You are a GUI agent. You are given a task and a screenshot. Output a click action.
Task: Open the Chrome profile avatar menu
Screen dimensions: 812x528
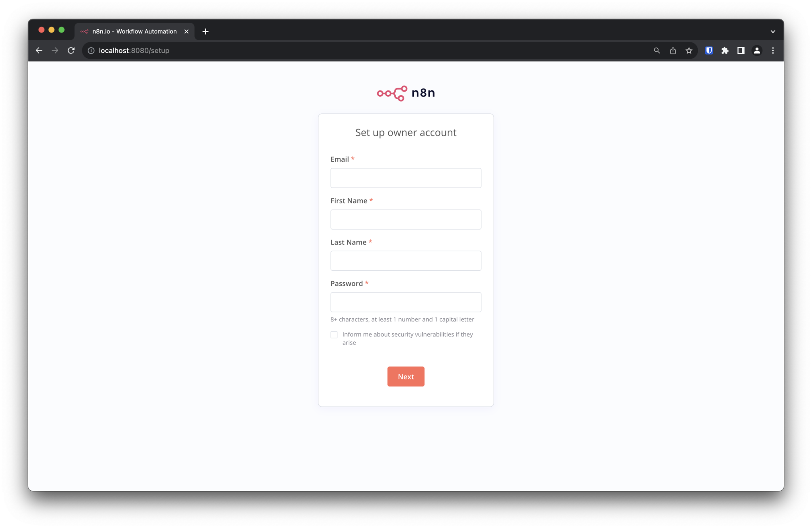coord(757,50)
